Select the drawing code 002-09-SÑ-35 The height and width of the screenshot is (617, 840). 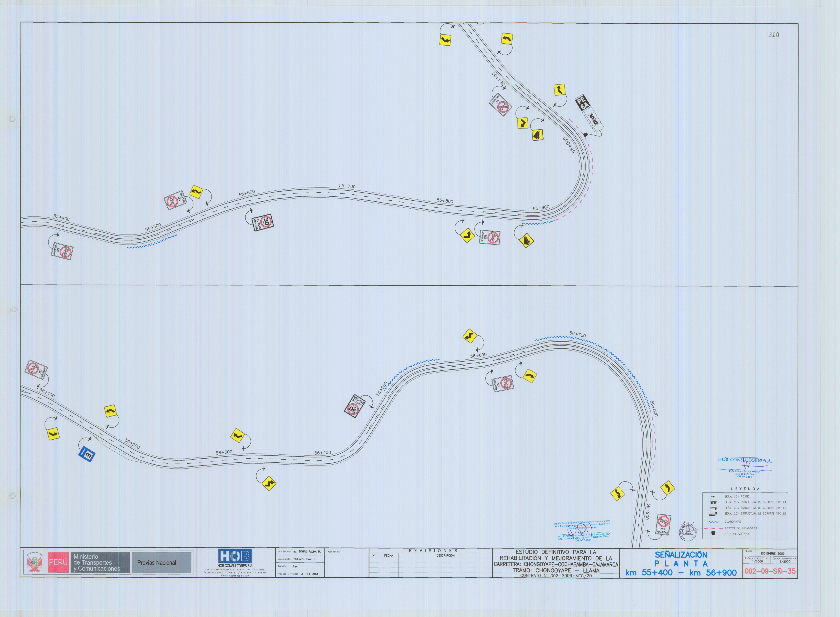[770, 571]
